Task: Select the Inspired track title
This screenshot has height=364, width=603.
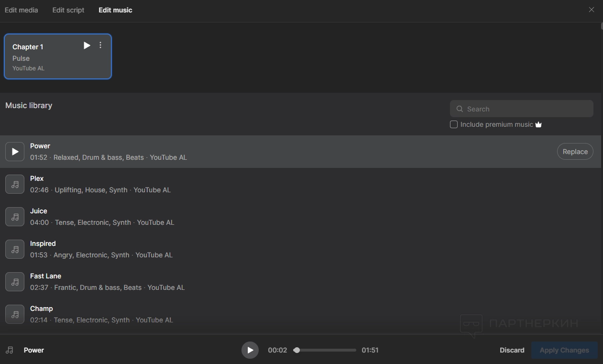Action: coord(43,243)
